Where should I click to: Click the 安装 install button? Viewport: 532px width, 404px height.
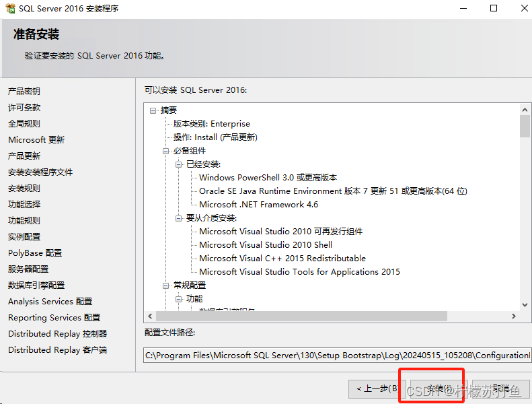(x=439, y=389)
